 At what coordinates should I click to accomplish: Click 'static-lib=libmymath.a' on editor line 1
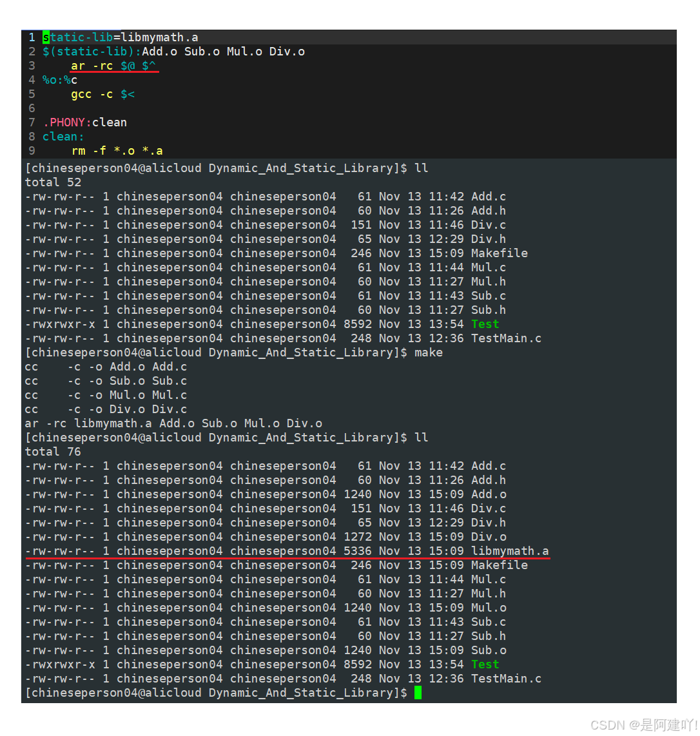coord(120,37)
